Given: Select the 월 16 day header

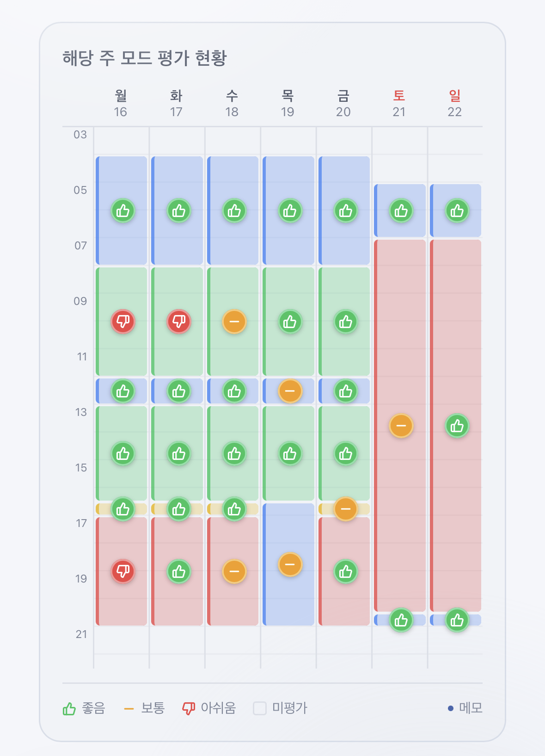Looking at the screenshot, I should (x=121, y=104).
